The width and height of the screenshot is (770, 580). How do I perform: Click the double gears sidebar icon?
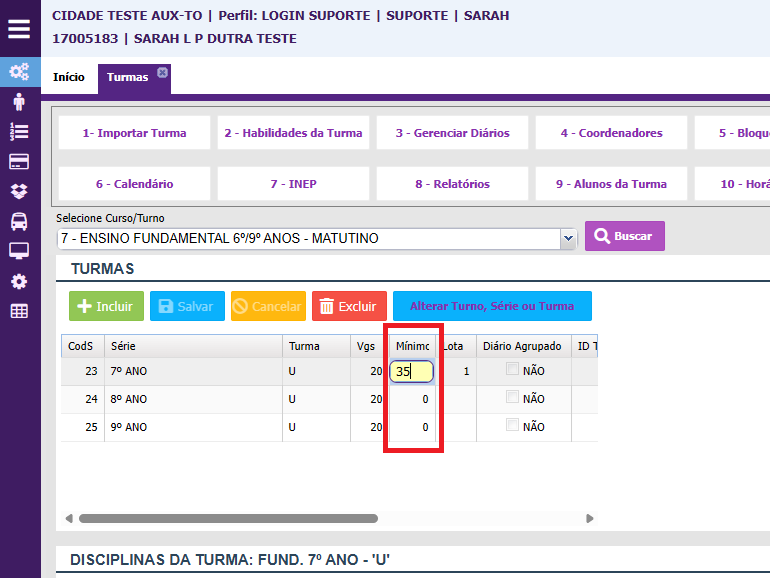(x=19, y=72)
